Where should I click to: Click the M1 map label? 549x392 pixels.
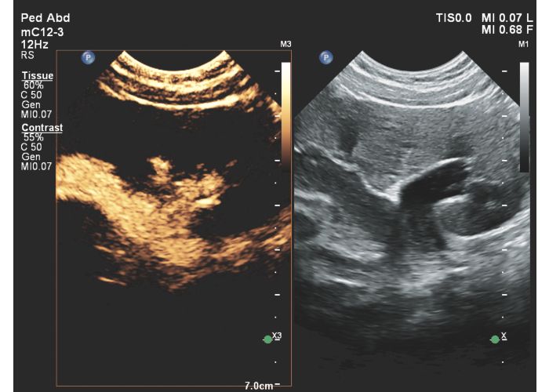click(523, 45)
